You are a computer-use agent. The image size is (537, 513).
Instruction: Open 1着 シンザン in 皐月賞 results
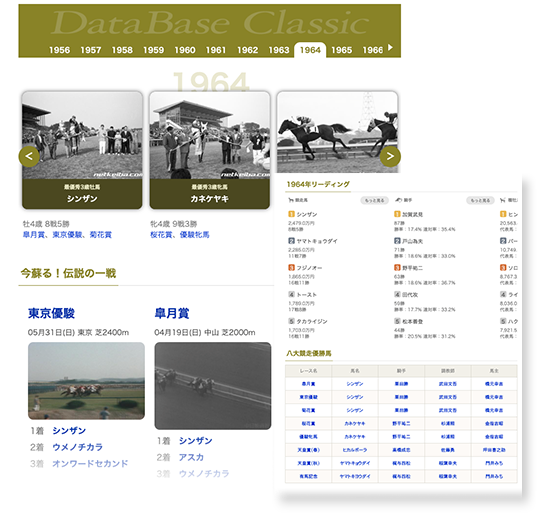[x=196, y=441]
